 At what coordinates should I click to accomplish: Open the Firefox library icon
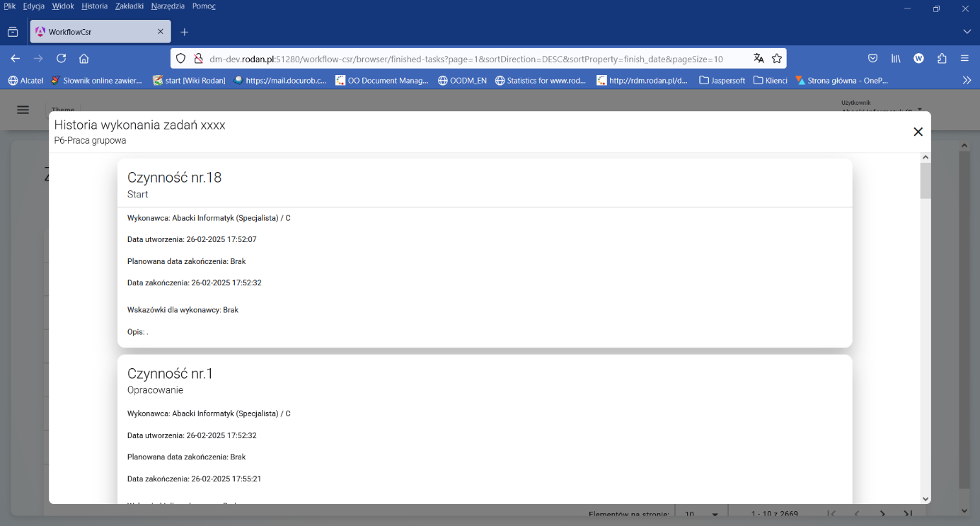tap(895, 59)
